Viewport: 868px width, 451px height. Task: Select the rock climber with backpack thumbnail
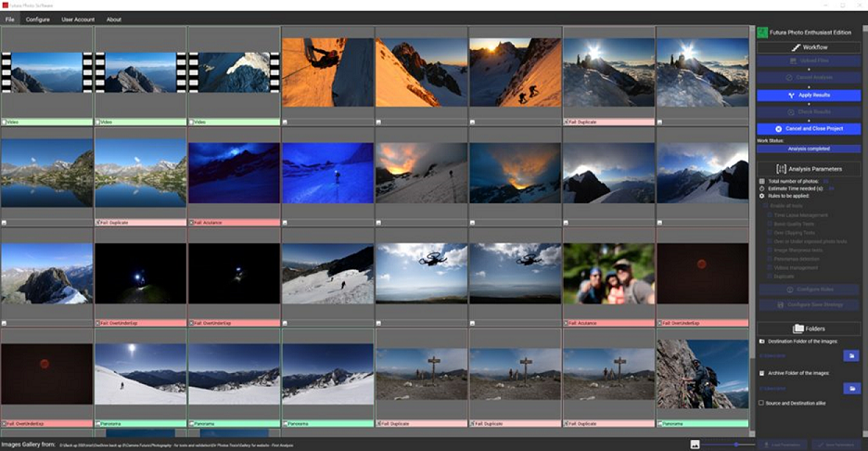click(x=703, y=374)
